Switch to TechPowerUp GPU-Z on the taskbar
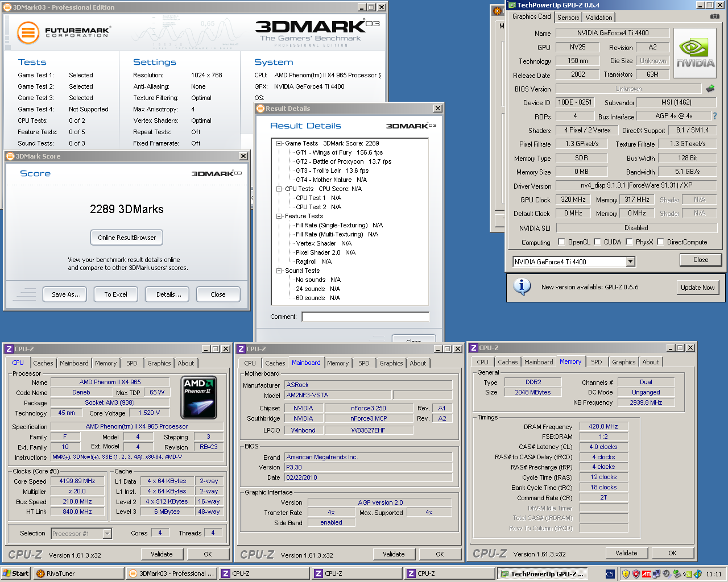The image size is (728, 582). click(543, 573)
